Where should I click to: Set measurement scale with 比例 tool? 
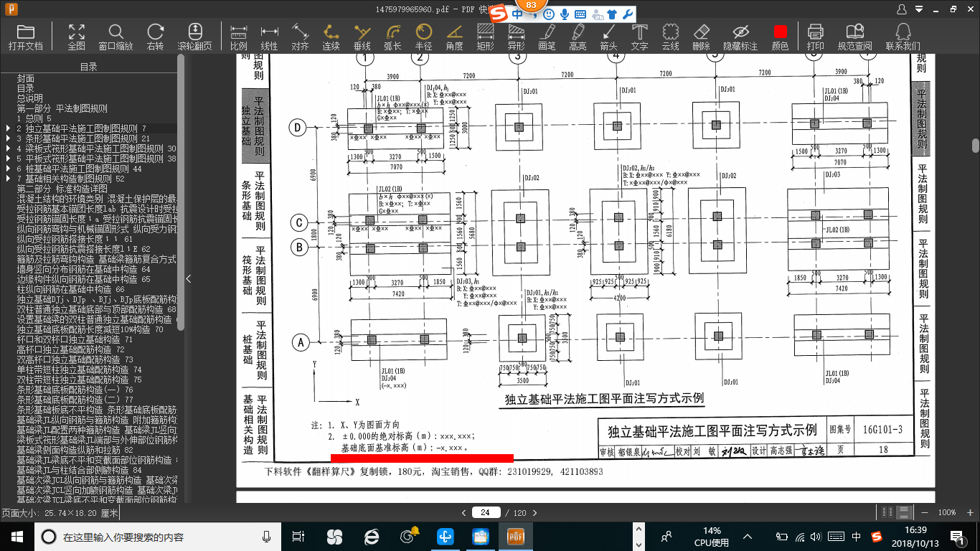[x=239, y=37]
